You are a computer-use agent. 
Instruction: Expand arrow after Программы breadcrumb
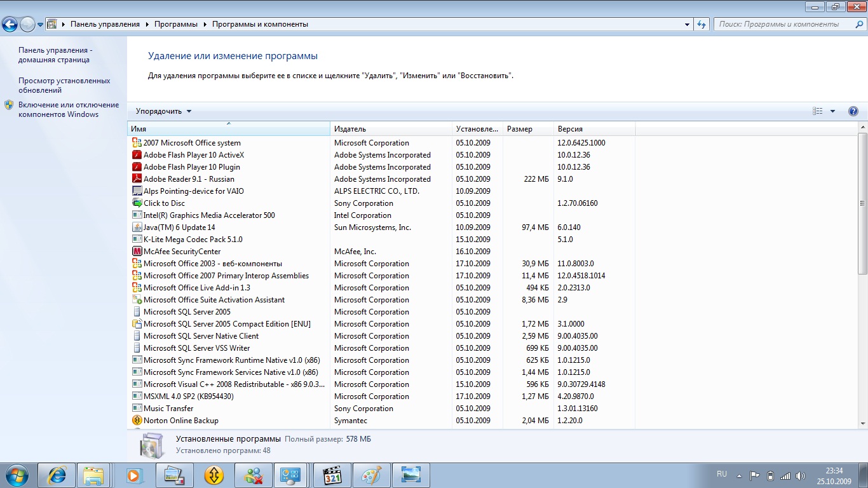point(205,24)
